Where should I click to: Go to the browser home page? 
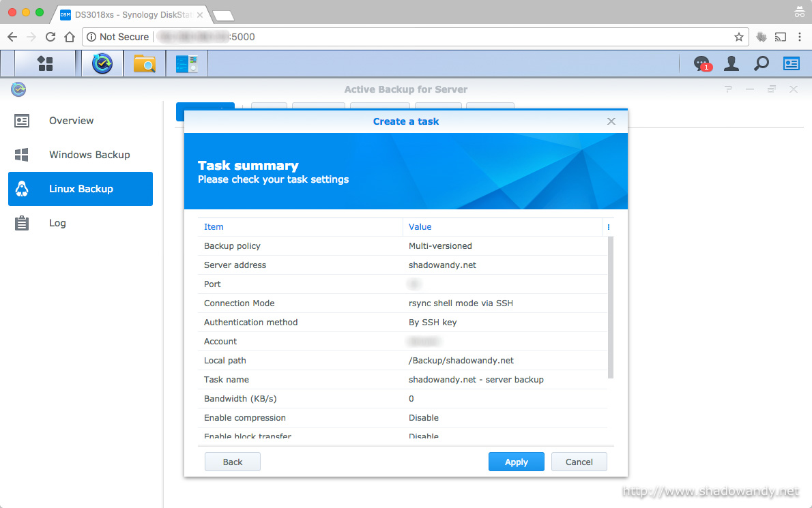click(x=70, y=37)
